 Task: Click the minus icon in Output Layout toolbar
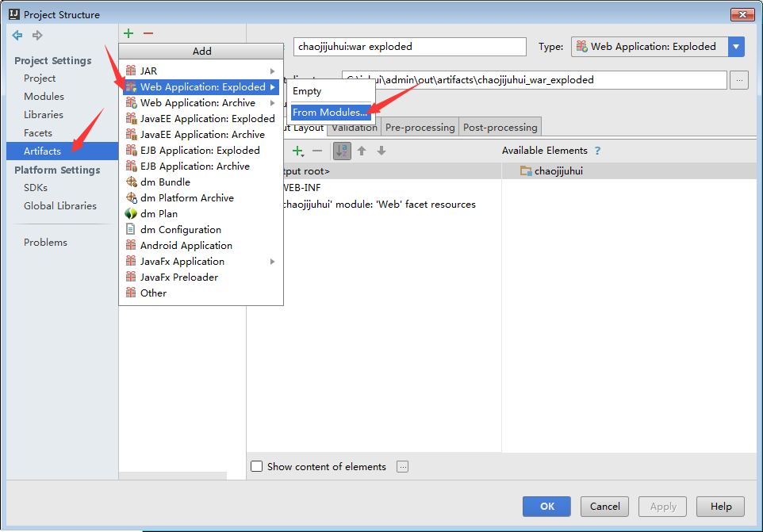pos(317,151)
